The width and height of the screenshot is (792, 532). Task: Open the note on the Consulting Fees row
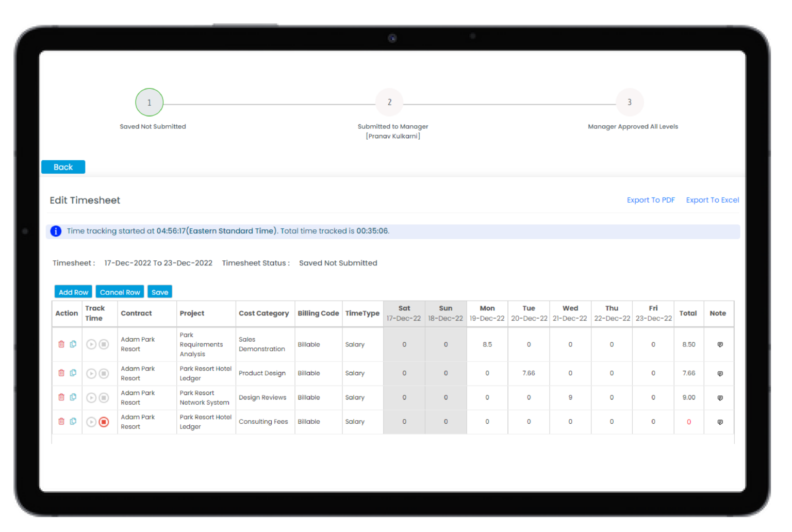click(719, 422)
